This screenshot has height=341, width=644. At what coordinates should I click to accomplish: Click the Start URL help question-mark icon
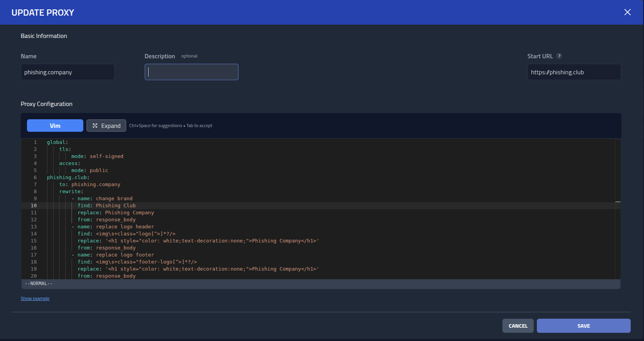click(x=559, y=56)
